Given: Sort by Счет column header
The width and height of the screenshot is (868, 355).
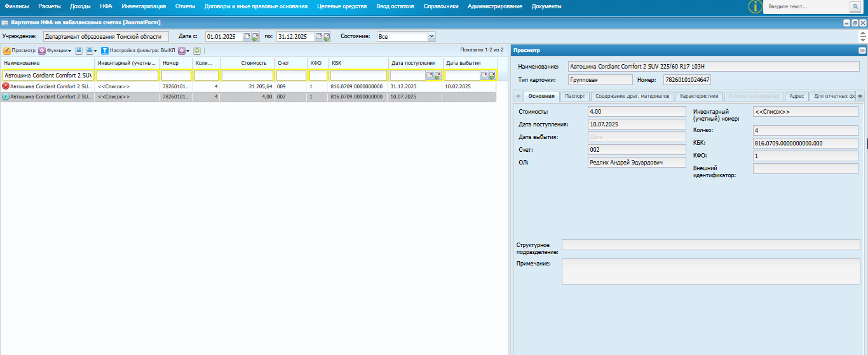Looking at the screenshot, I should click(x=291, y=63).
